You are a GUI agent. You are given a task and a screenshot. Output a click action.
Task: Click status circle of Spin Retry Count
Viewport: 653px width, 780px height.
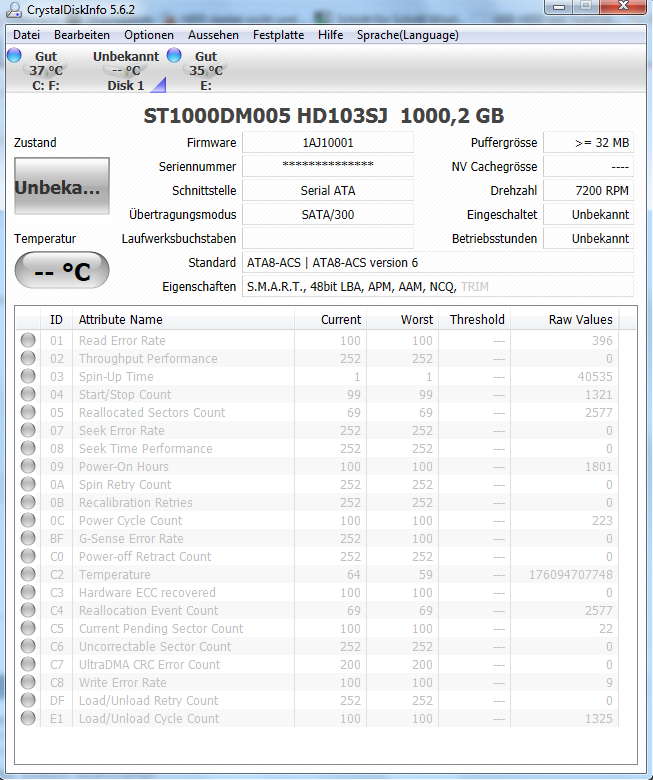tap(28, 484)
